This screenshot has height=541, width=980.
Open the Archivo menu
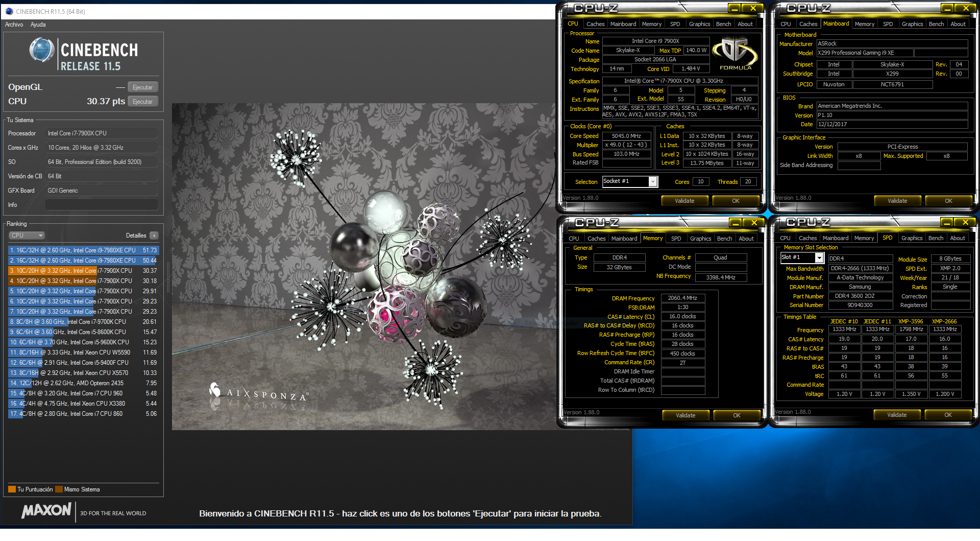tap(14, 25)
